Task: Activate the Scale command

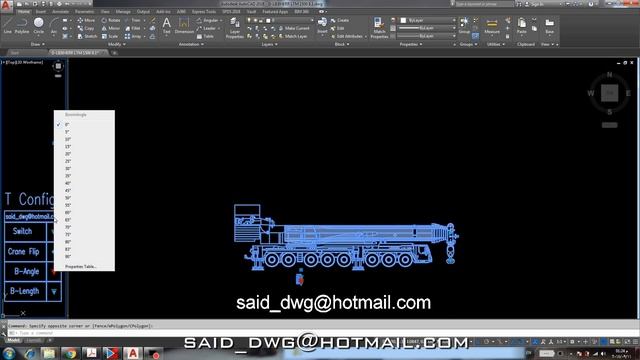Action: click(110, 36)
